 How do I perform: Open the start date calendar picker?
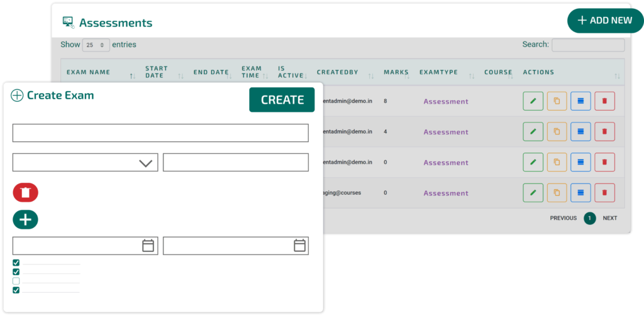click(x=148, y=246)
